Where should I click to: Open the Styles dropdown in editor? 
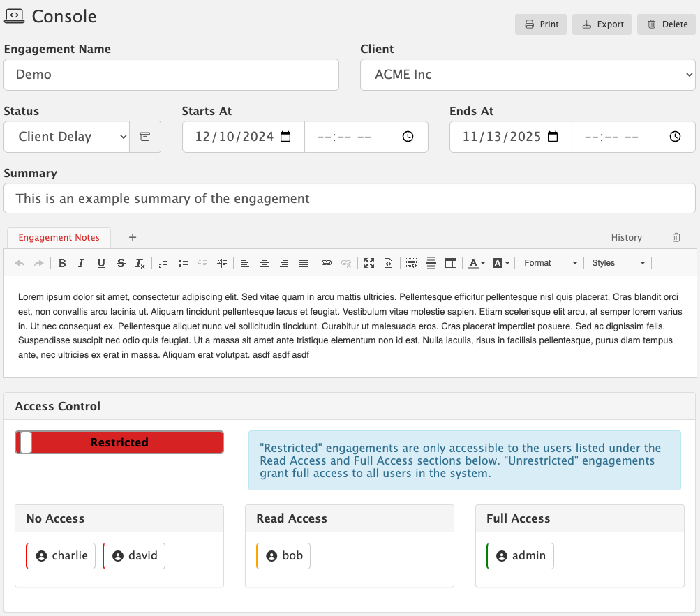(618, 263)
